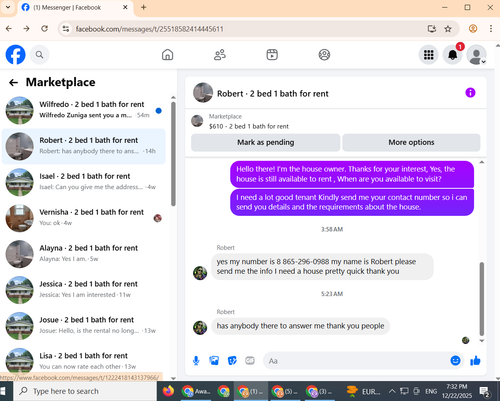Open the Groups icon in top navigation
The height and width of the screenshot is (401, 500).
pyautogui.click(x=324, y=55)
